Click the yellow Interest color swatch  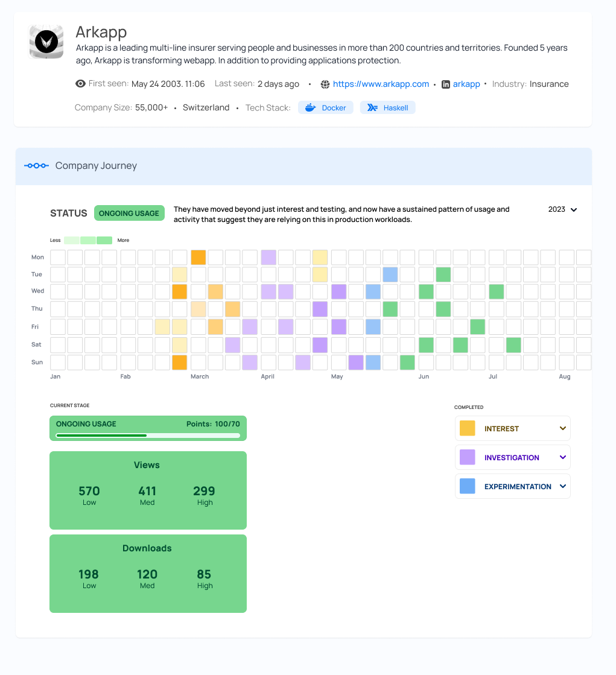(468, 428)
